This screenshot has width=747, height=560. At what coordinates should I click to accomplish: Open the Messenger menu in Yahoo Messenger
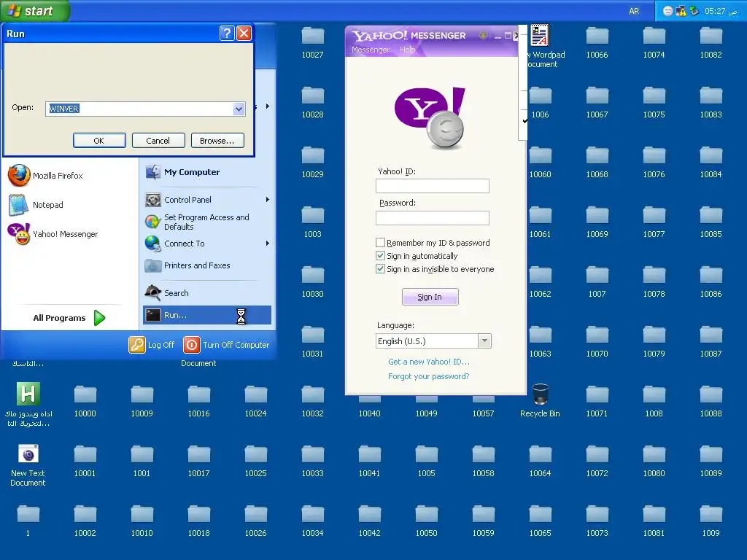click(x=371, y=50)
